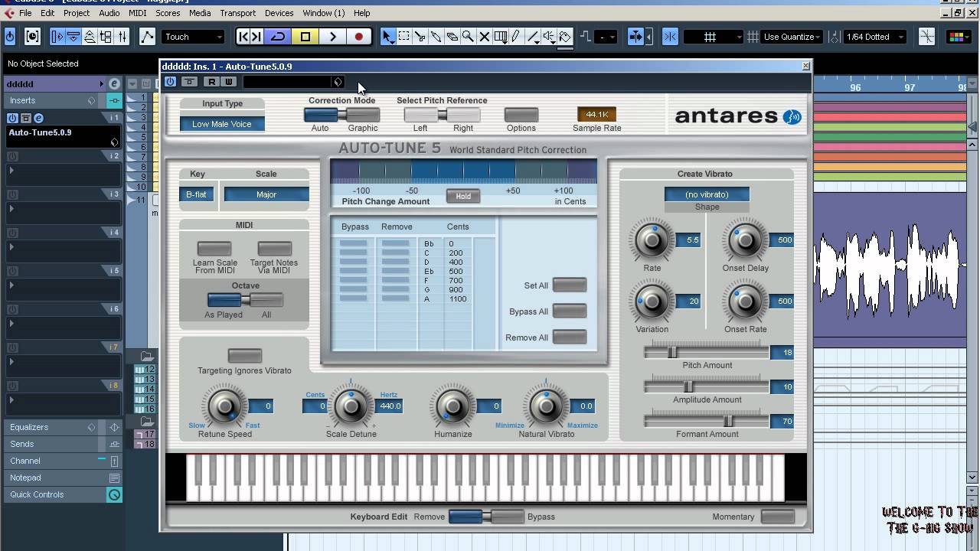Select the Object Selection arrow tool
Image resolution: width=980 pixels, height=551 pixels.
click(x=387, y=36)
